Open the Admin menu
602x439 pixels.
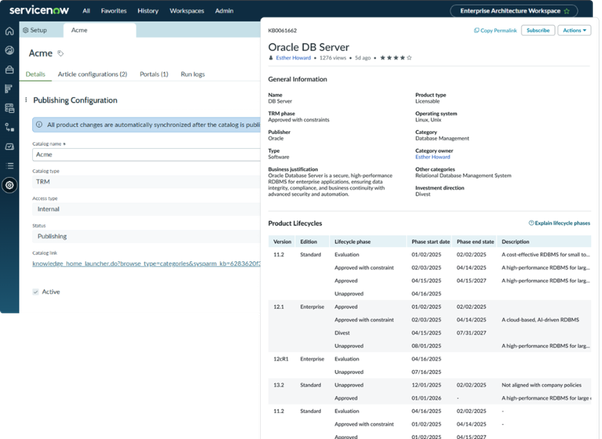224,11
